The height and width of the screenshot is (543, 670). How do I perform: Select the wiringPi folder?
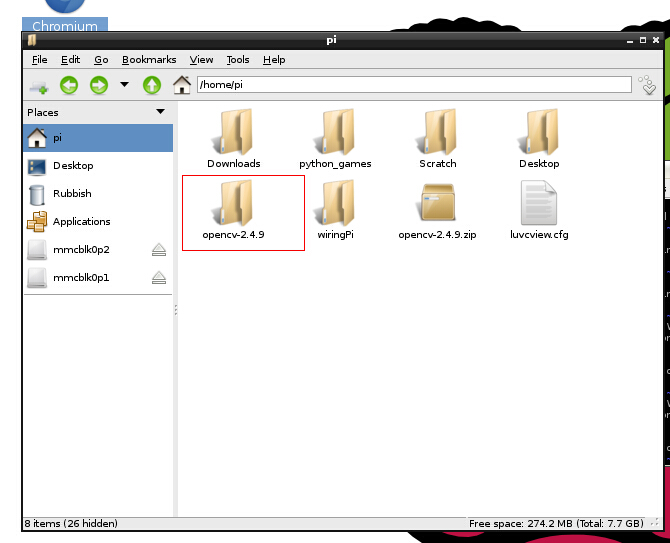click(x=336, y=210)
